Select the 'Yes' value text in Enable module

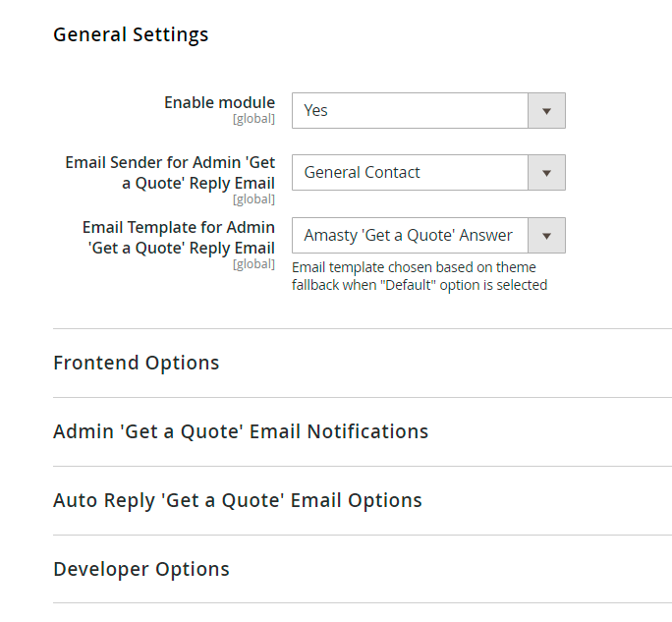(316, 111)
